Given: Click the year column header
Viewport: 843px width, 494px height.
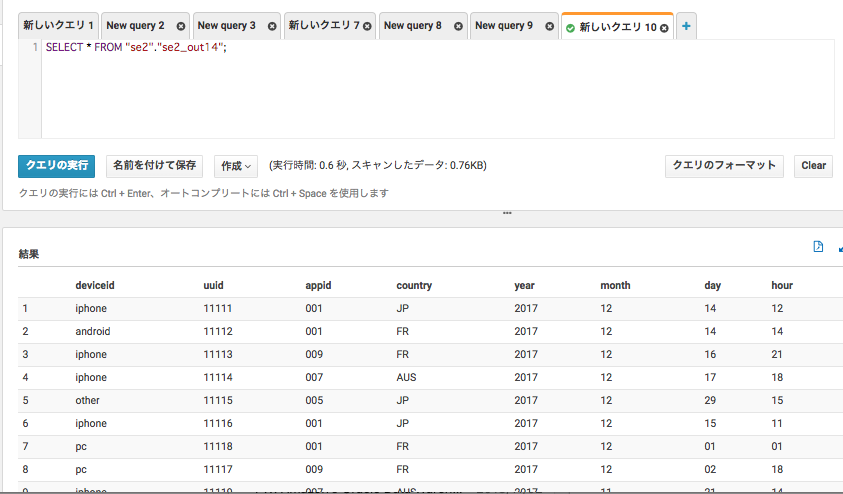Looking at the screenshot, I should [524, 285].
